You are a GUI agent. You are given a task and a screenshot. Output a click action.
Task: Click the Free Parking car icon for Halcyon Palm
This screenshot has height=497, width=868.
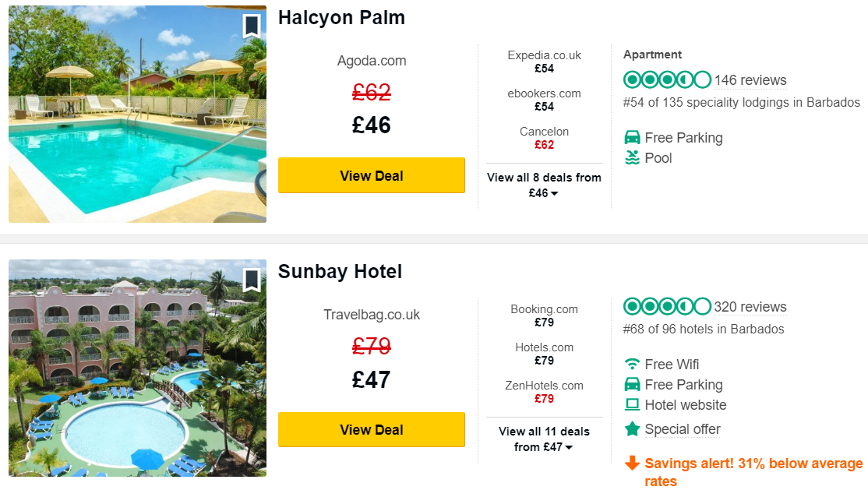click(633, 138)
